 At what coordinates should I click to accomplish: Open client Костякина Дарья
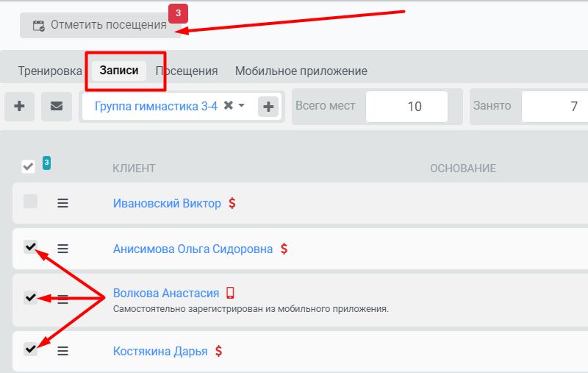coord(160,351)
